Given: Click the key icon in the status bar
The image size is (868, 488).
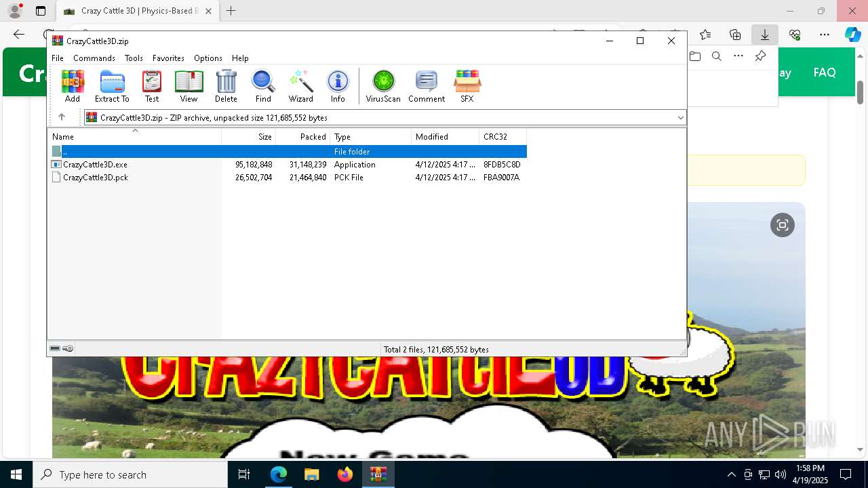Looking at the screenshot, I should coord(68,349).
